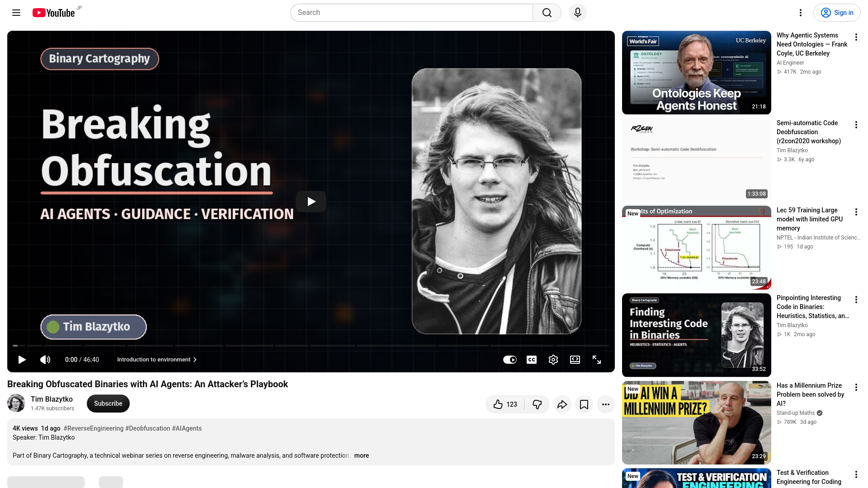Open the #Deobfuscation hashtag

pos(148,428)
